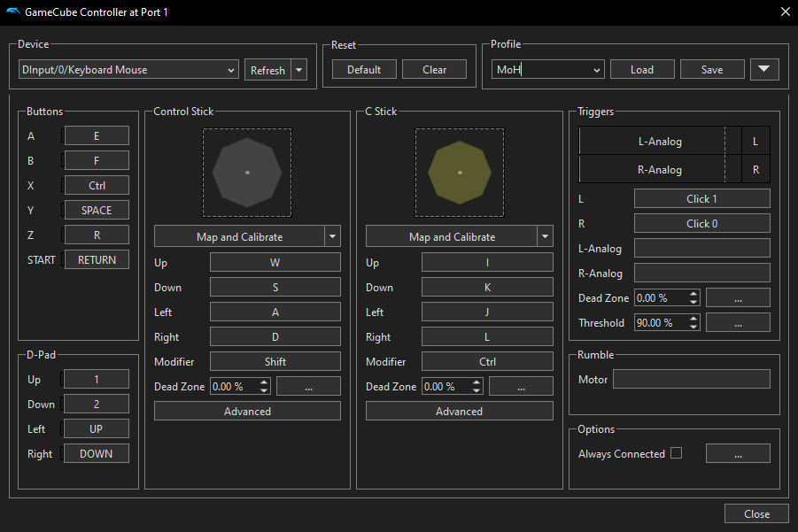The height and width of the screenshot is (532, 798).
Task: Open the Device selection combo box
Action: 128,70
